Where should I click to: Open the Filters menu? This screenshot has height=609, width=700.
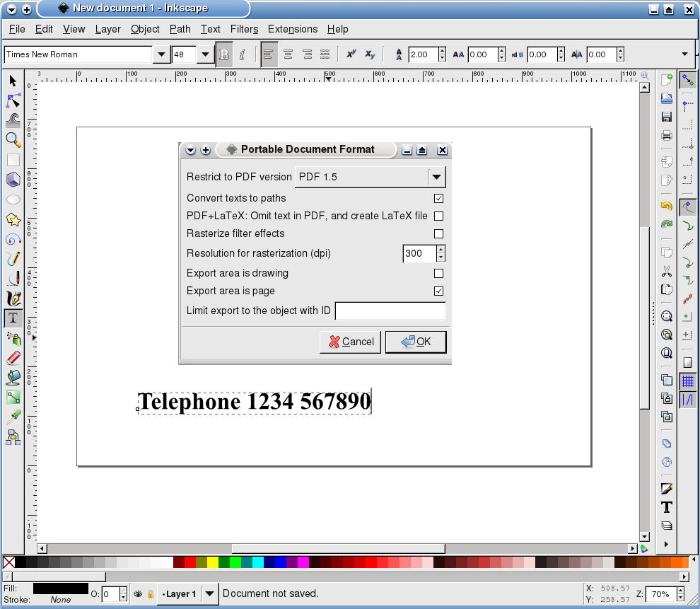244,29
